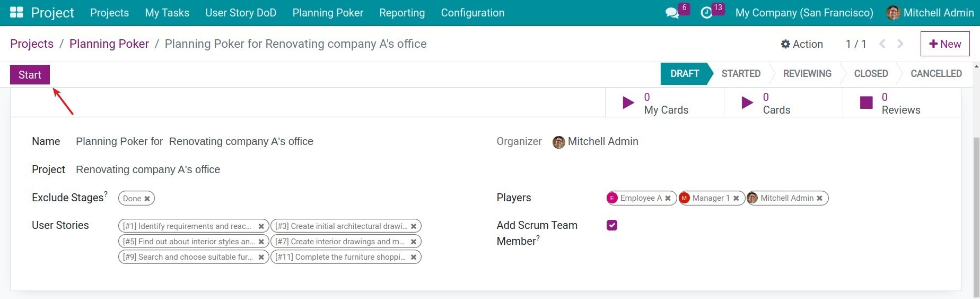Remove Mitchell Admin from players
The image size is (980, 299).
coord(819,198)
